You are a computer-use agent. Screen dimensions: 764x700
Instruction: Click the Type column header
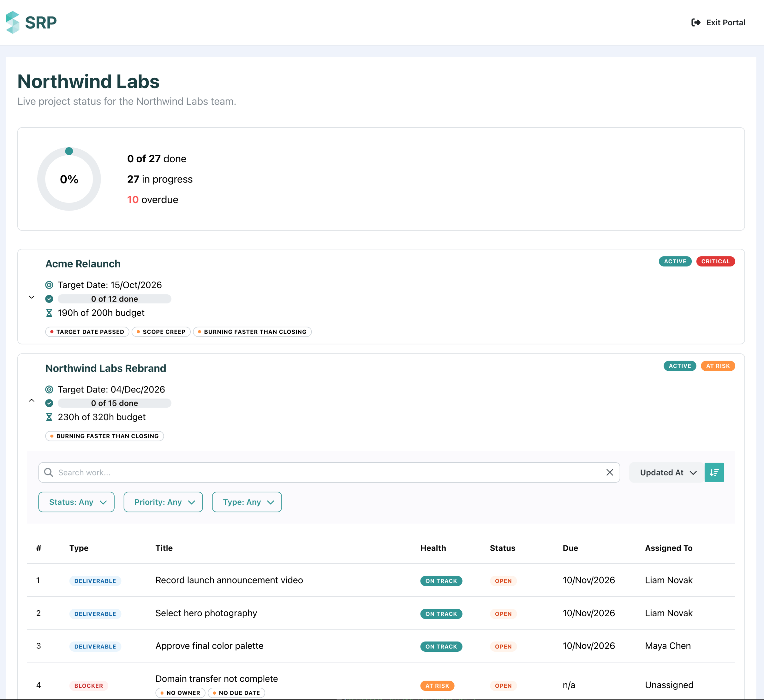[79, 548]
